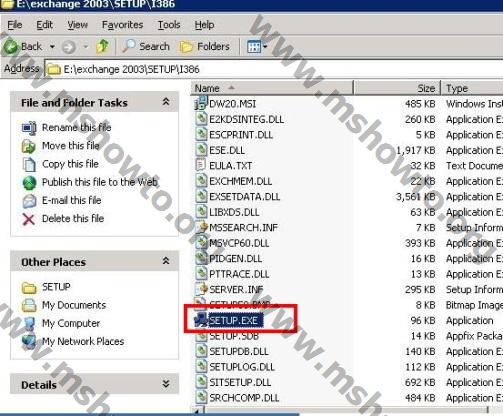Open the Favorites menu

[122, 25]
